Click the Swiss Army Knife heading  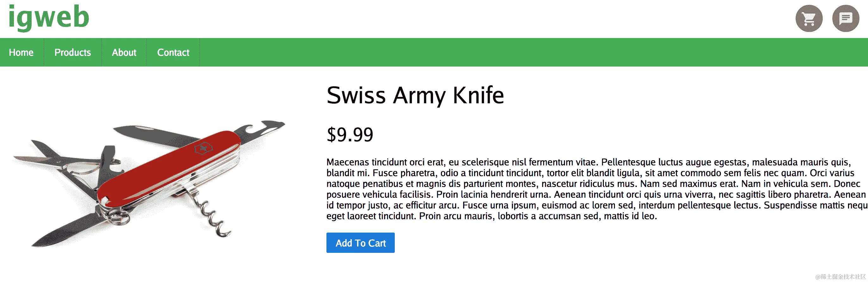click(415, 95)
